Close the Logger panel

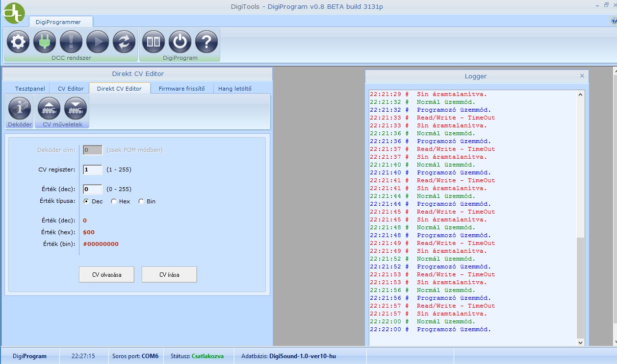pyautogui.click(x=582, y=76)
